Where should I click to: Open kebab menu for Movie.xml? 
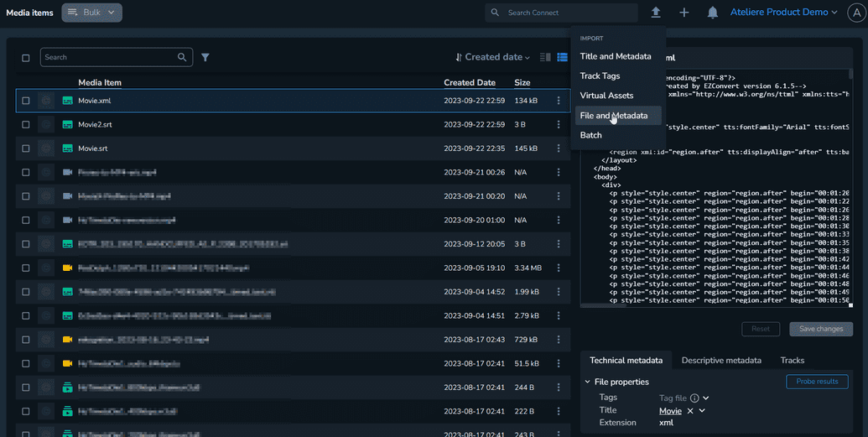pyautogui.click(x=559, y=101)
